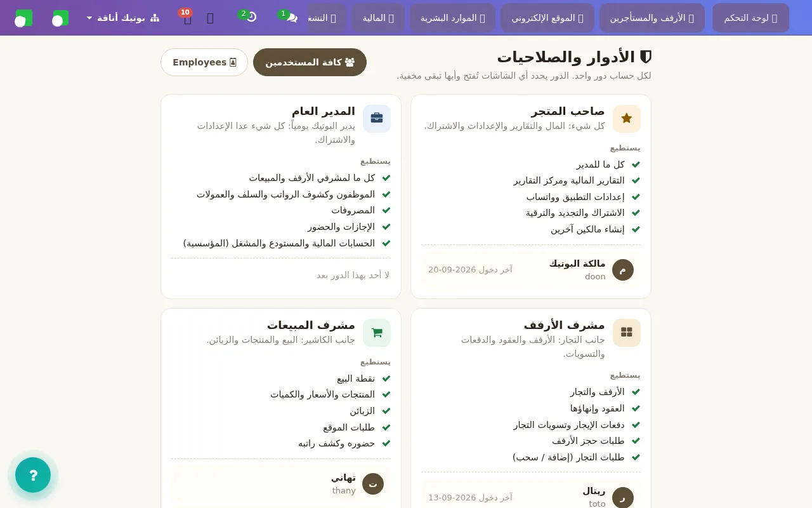Screen dimensions: 812x508
Task: Click the star icon on صاحب المتجر card
Action: click(x=627, y=119)
